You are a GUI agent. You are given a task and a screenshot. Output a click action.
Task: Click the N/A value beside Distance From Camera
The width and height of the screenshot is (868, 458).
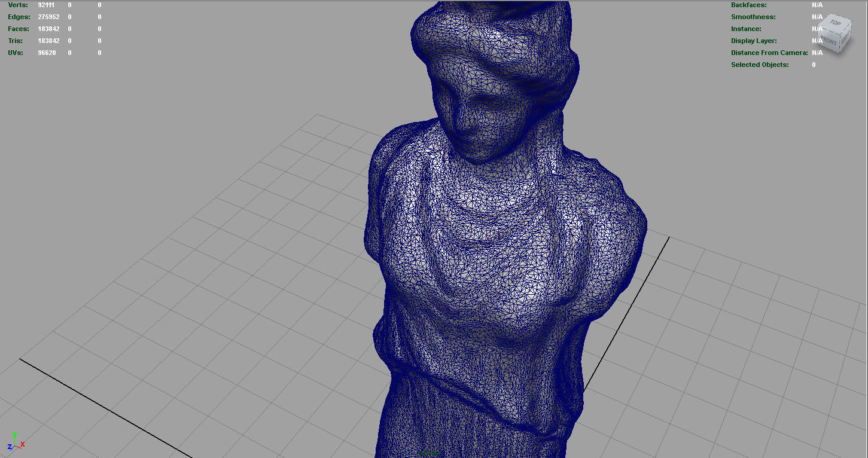pyautogui.click(x=817, y=53)
